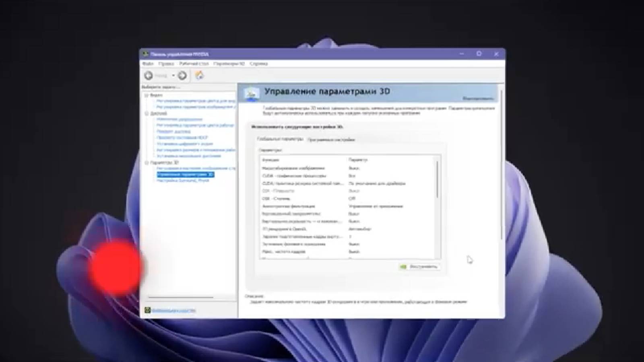Open Установка цифрового аудио task
The height and width of the screenshot is (362, 644).
[185, 144]
